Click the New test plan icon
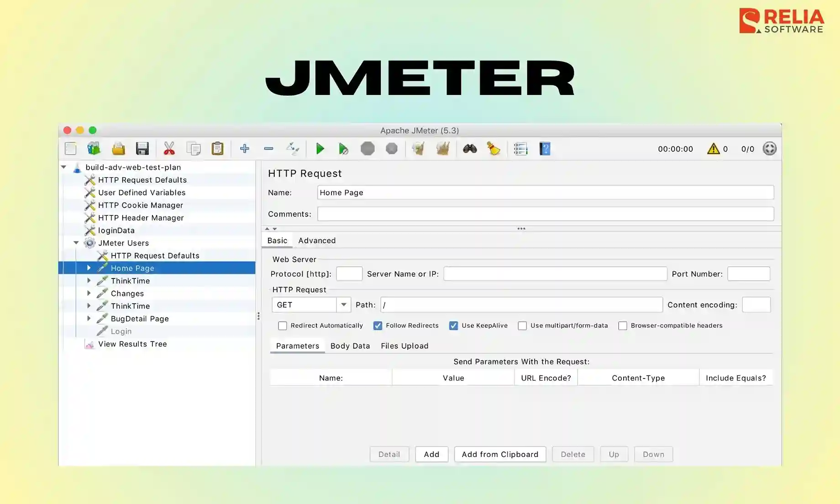This screenshot has width=840, height=504. (71, 149)
